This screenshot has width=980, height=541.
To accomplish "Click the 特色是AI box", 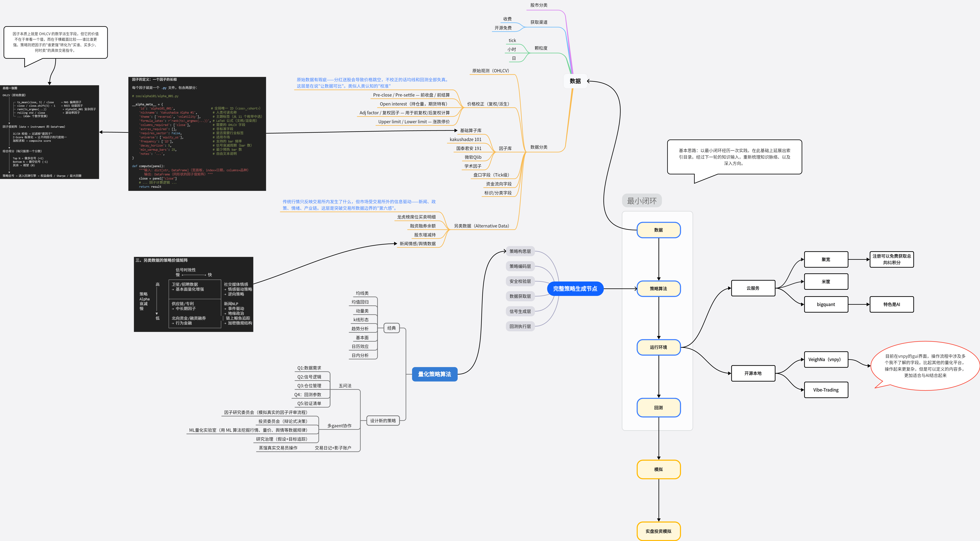I will (x=892, y=305).
